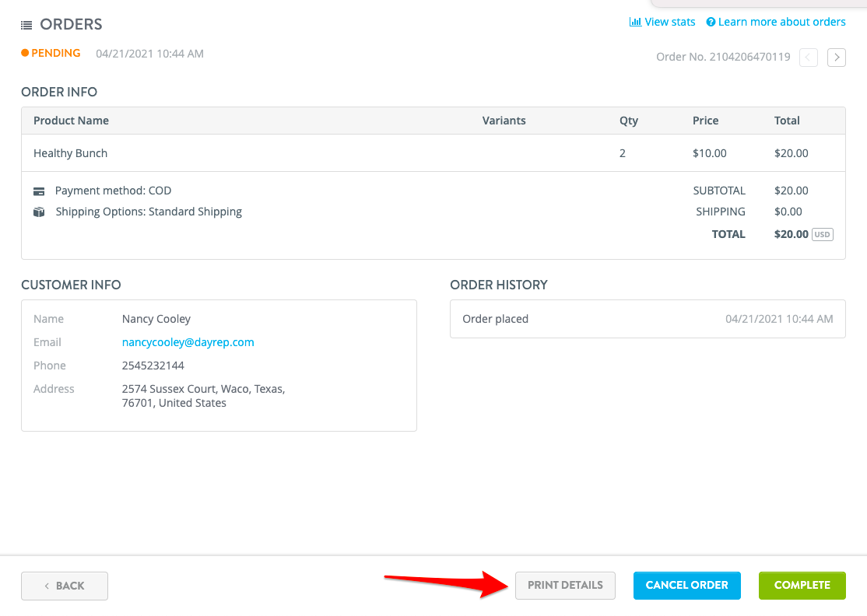Click the list icon beside the ORDERS heading
The width and height of the screenshot is (867, 616).
tap(26, 24)
